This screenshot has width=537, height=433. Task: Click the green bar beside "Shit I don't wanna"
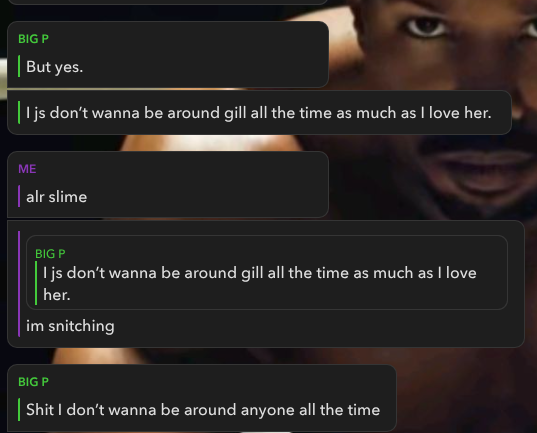click(19, 409)
